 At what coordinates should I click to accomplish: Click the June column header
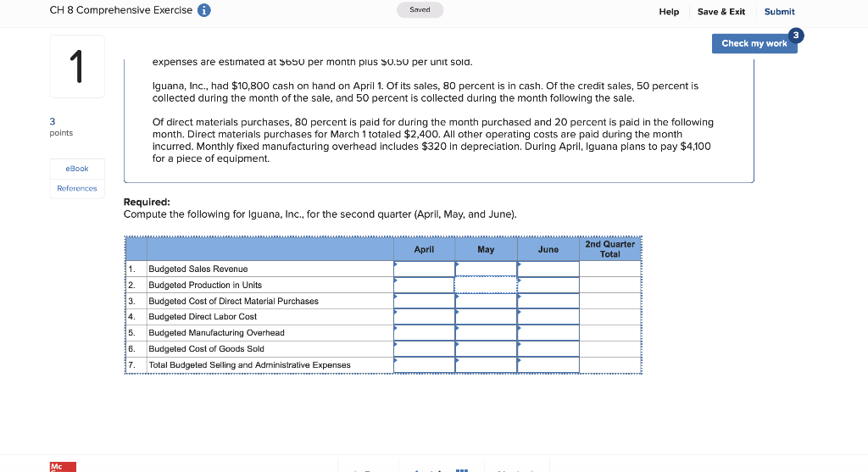pyautogui.click(x=548, y=249)
